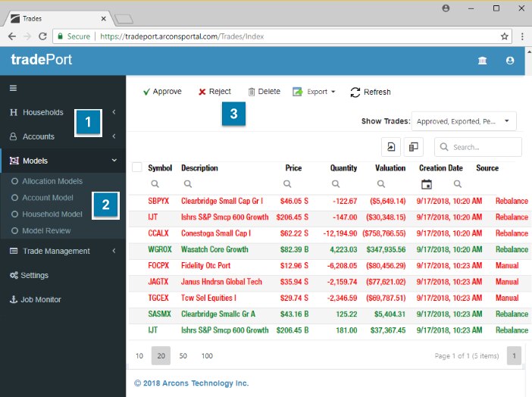Close the Trades browser tab
Viewport: 532px width, 397px height.
coord(104,19)
